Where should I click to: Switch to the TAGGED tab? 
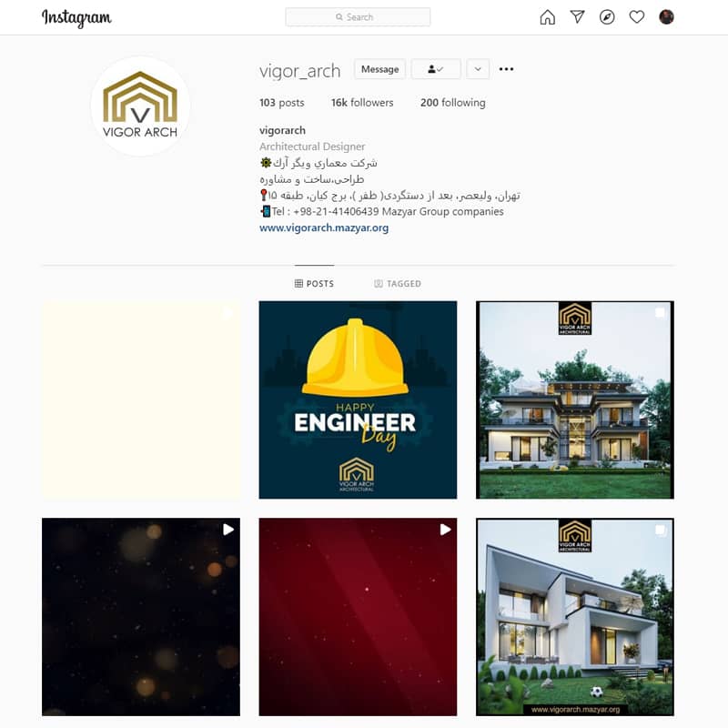[x=398, y=283]
